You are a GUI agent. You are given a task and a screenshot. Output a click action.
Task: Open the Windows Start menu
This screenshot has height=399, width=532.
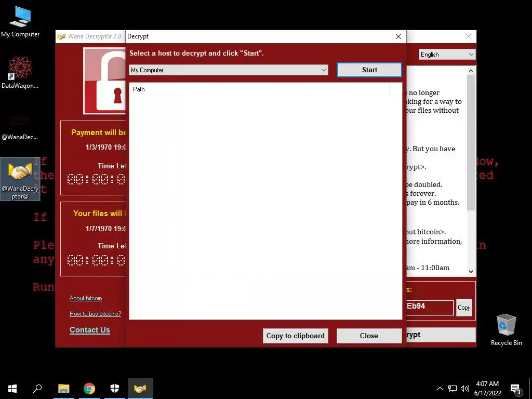12,389
